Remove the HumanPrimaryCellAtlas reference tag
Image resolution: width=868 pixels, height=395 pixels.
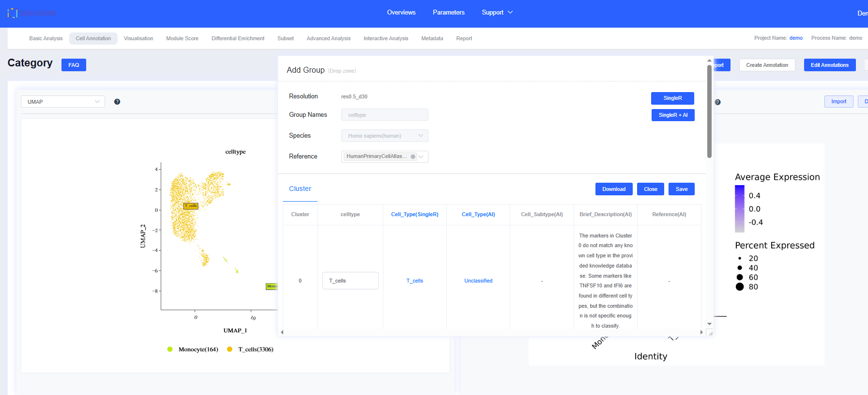pyautogui.click(x=412, y=157)
